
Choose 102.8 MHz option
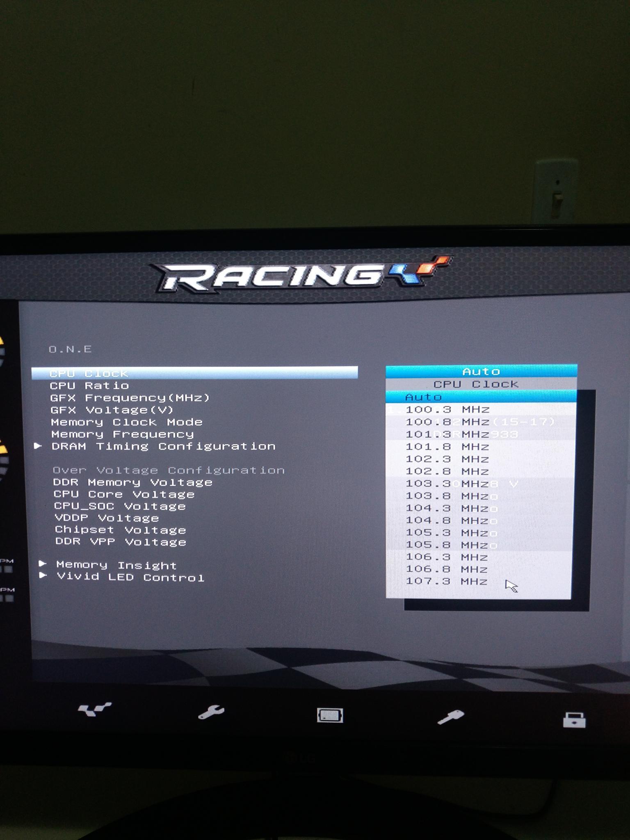coord(480,471)
